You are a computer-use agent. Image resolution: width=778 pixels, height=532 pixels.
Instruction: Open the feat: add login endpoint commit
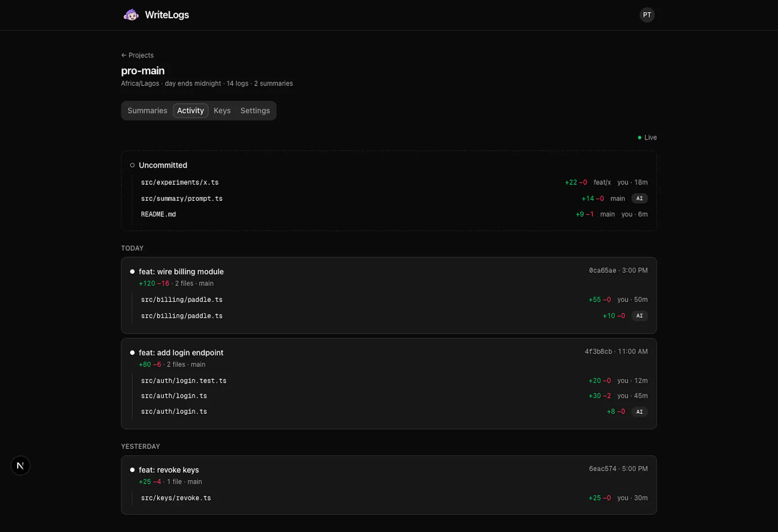(181, 353)
